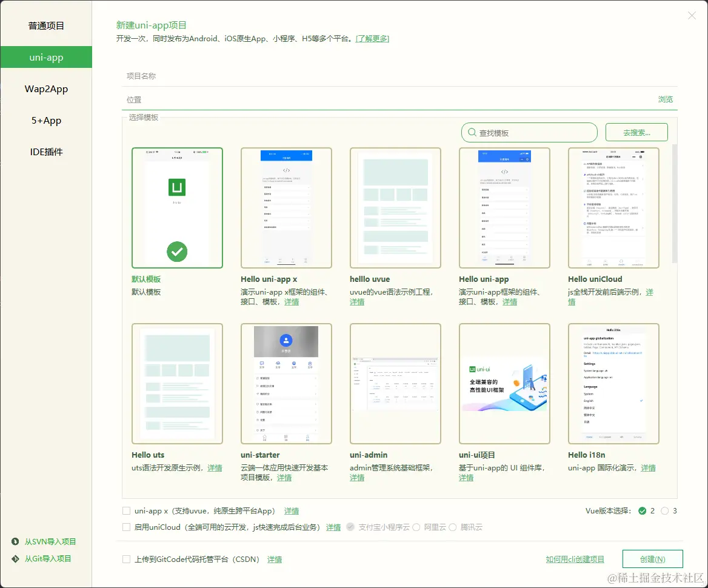
Task: Open the IDE插件 project type
Action: (x=46, y=152)
